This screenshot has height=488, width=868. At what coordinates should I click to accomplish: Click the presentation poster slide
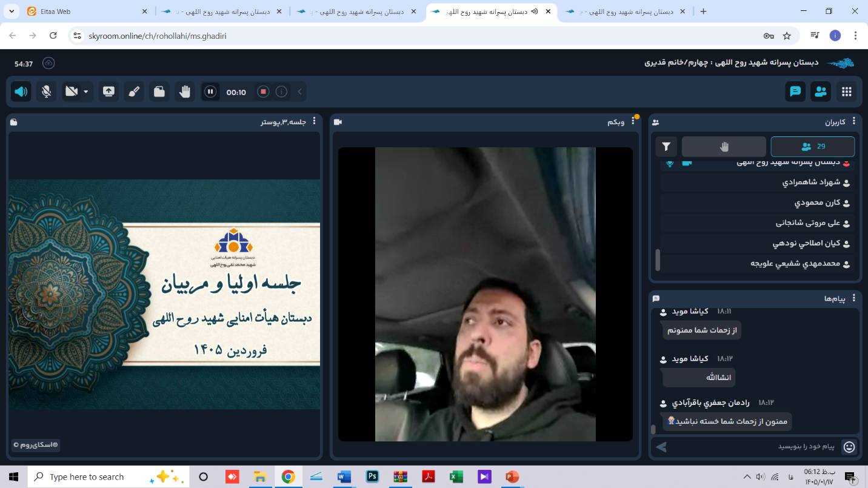164,294
